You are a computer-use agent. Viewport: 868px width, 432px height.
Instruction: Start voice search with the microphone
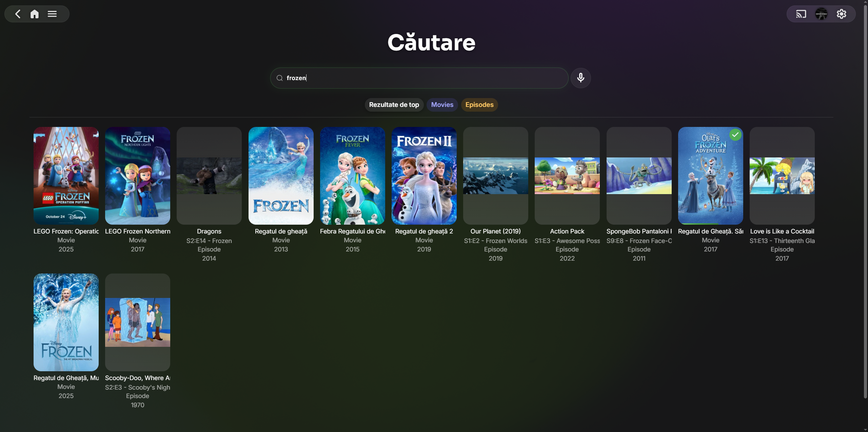coord(581,78)
